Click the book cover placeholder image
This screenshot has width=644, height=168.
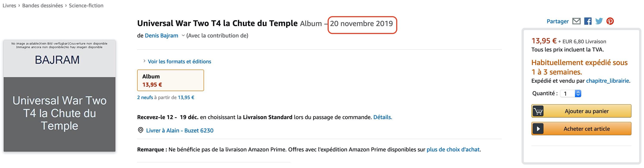pos(60,96)
